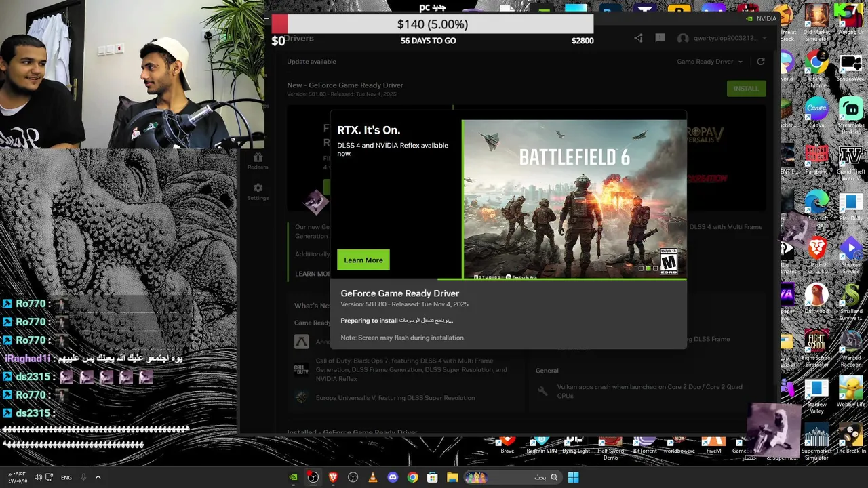Click the refresh icon next to Game Ready Driver
This screenshot has width=868, height=488.
(760, 62)
